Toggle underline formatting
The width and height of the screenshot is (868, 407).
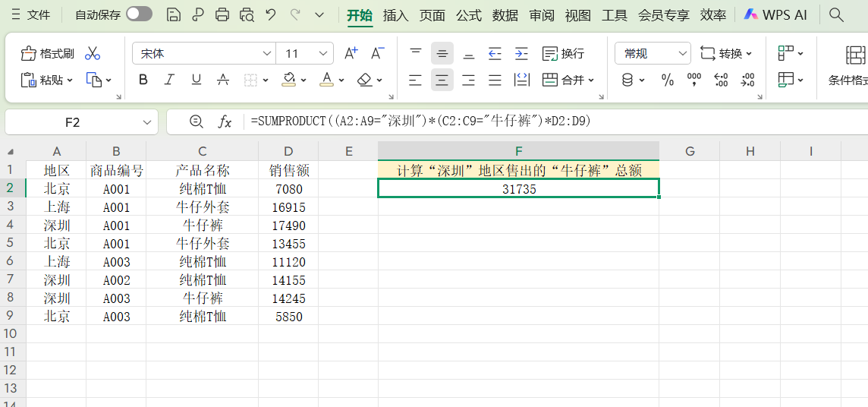coord(196,80)
